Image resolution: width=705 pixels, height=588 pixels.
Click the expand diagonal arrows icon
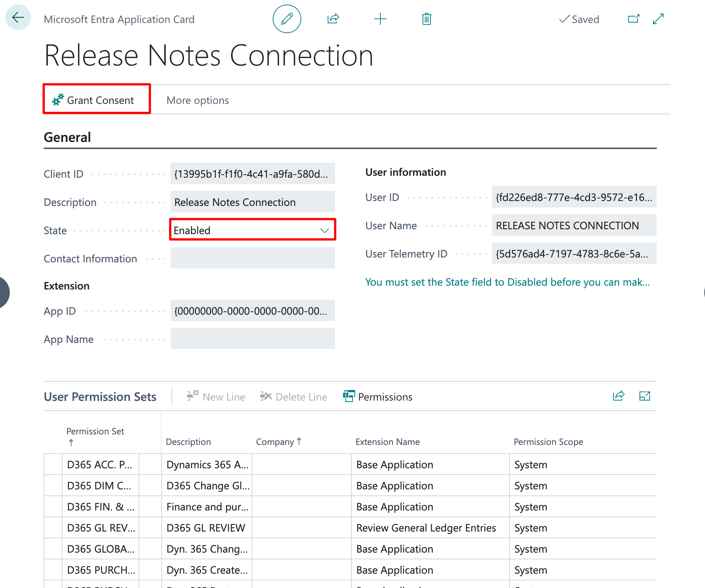click(x=658, y=19)
